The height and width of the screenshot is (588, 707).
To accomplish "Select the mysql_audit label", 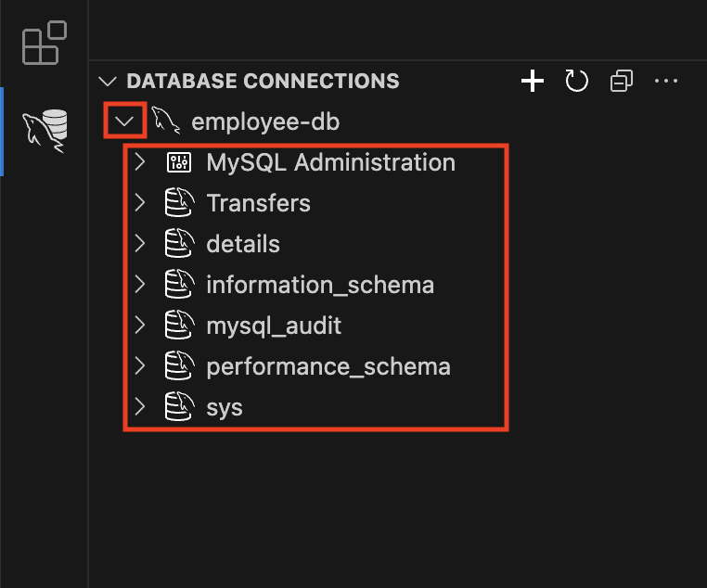I will [274, 326].
